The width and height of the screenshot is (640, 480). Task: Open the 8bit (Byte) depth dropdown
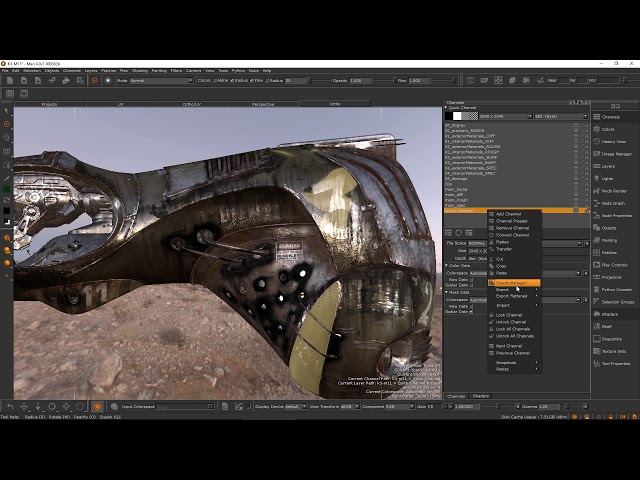[x=561, y=116]
